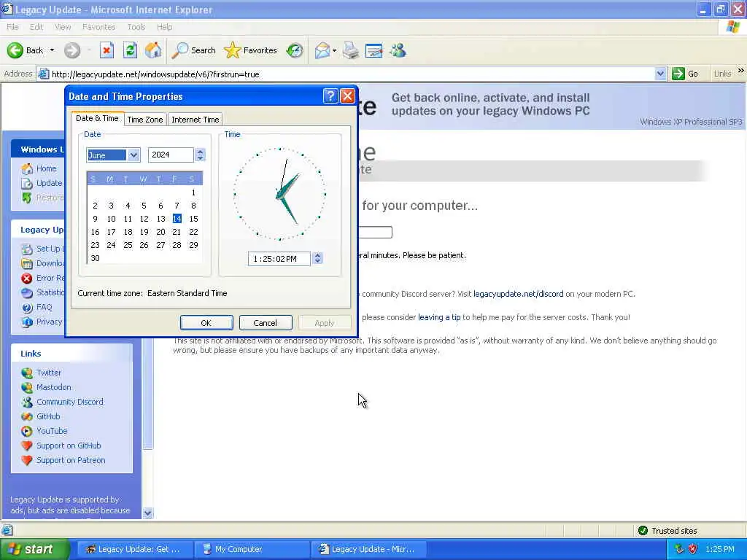The width and height of the screenshot is (747, 560).
Task: Open the Back button history dropdown arrow
Action: coord(52,50)
